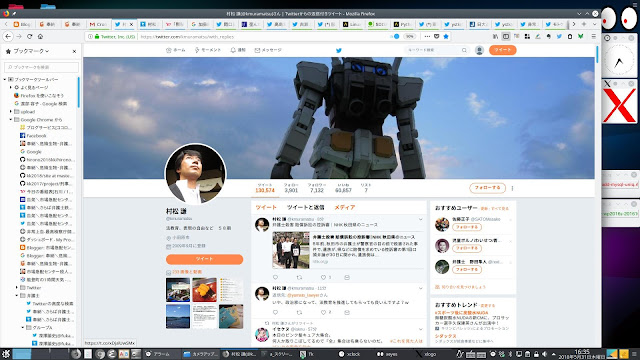Open メッセージ in Twitter navigation
The image size is (640, 360).
(268, 50)
